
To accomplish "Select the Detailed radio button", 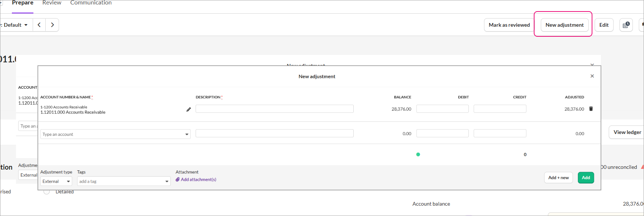I will pos(47,192).
